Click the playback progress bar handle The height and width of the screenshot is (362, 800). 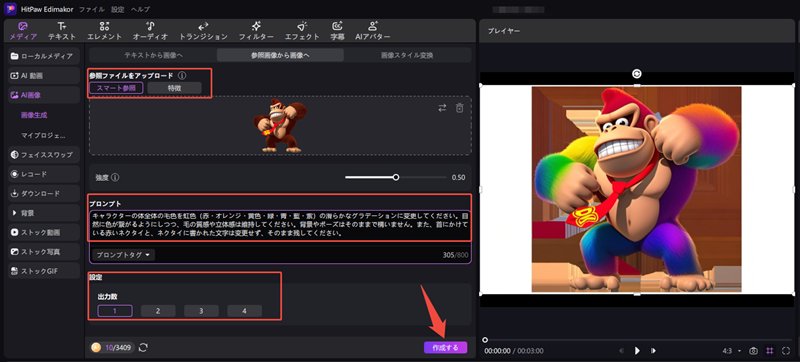(485, 340)
